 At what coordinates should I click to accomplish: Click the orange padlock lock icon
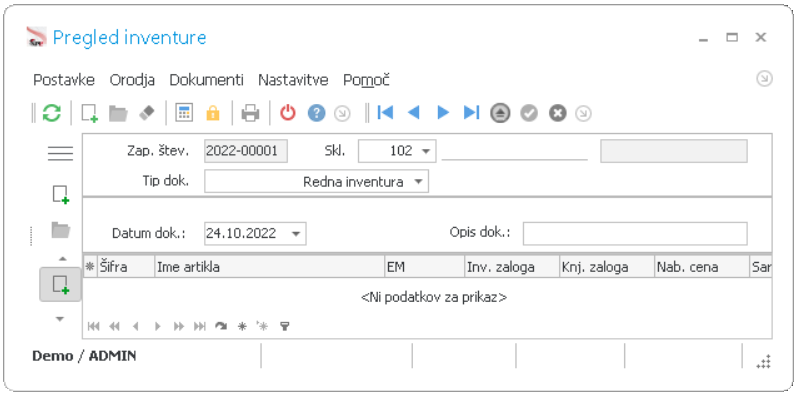coord(213,113)
